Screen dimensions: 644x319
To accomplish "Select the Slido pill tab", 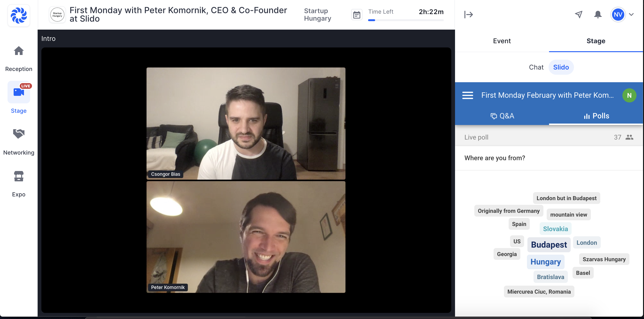I will tap(561, 67).
